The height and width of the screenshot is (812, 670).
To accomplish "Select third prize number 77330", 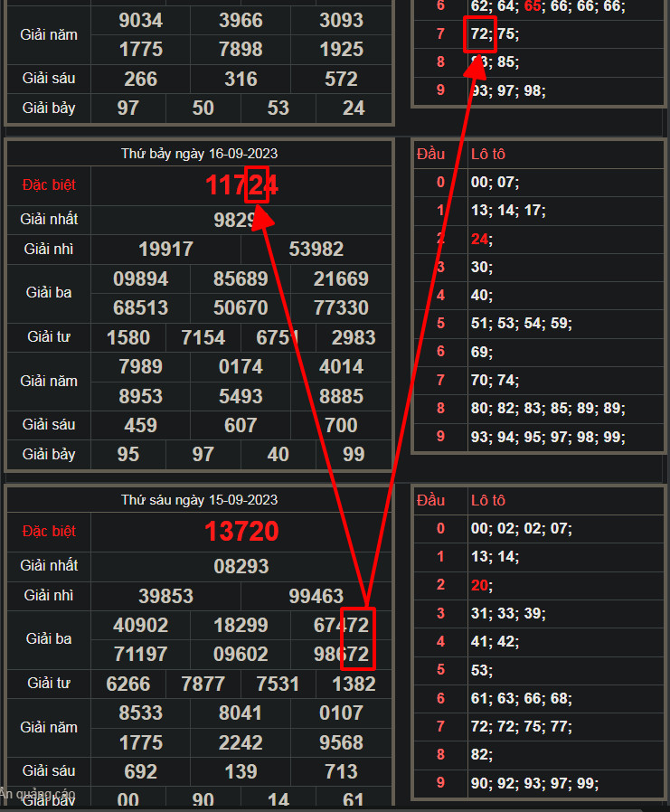I will pos(341,308).
